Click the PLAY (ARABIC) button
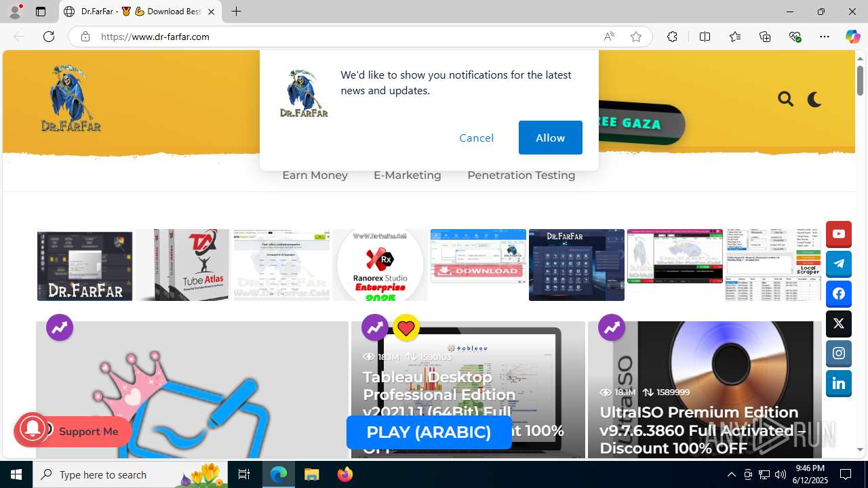Screen dimensions: 868x488 coord(429,432)
